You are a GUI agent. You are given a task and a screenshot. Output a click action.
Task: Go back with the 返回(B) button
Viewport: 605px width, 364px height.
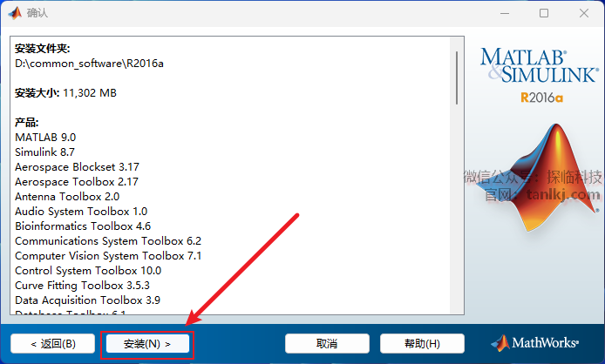click(53, 344)
